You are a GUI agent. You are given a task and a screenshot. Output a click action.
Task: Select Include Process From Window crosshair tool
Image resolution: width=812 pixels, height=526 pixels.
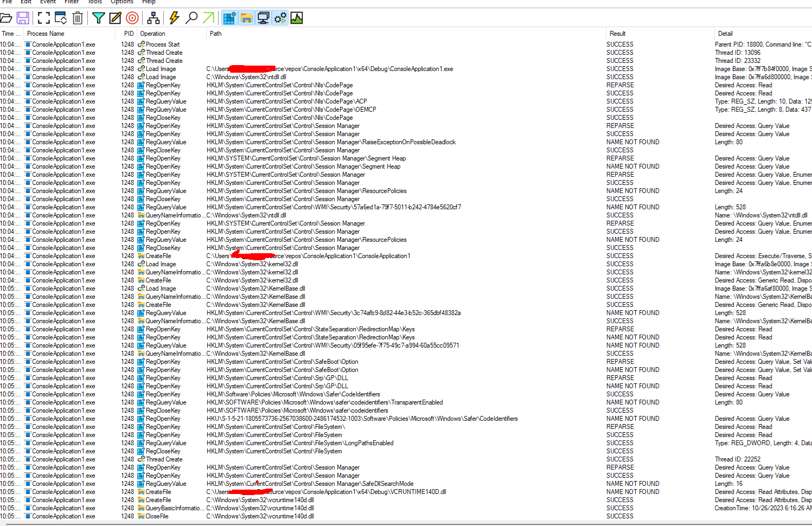tap(132, 18)
